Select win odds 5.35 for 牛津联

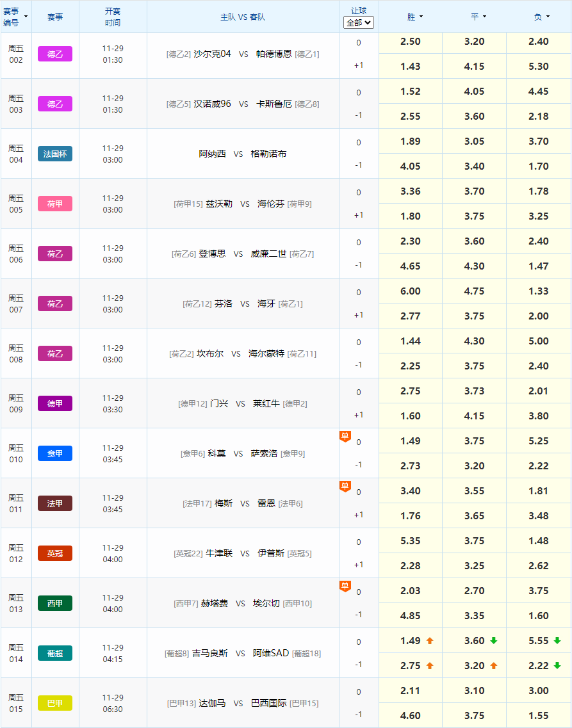[411, 541]
